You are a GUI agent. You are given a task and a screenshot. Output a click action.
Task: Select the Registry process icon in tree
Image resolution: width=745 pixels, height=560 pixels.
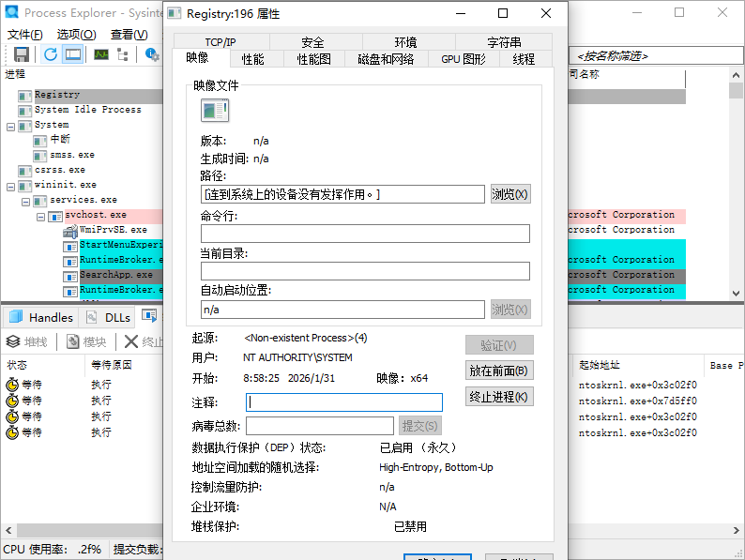[x=24, y=96]
